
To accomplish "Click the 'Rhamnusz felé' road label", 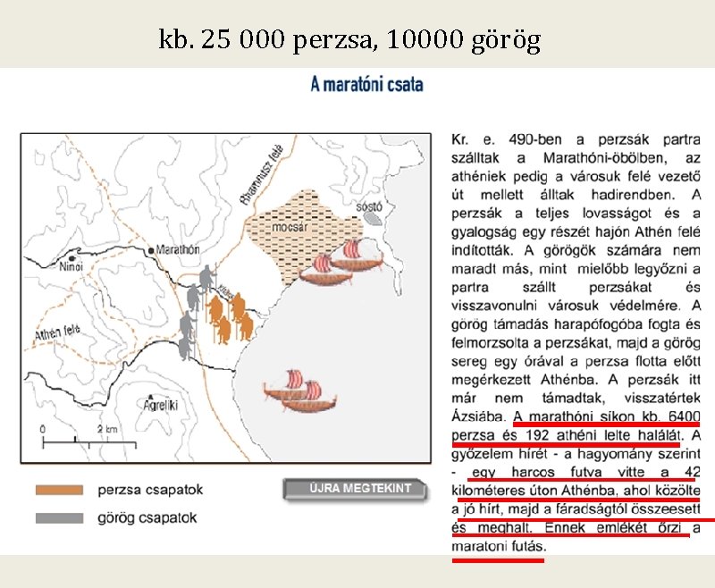I will [x=262, y=176].
